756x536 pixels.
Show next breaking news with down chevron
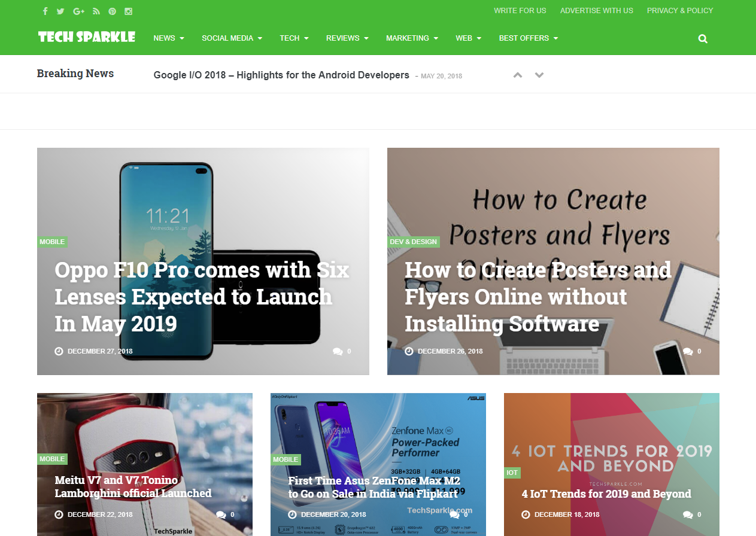coord(539,75)
